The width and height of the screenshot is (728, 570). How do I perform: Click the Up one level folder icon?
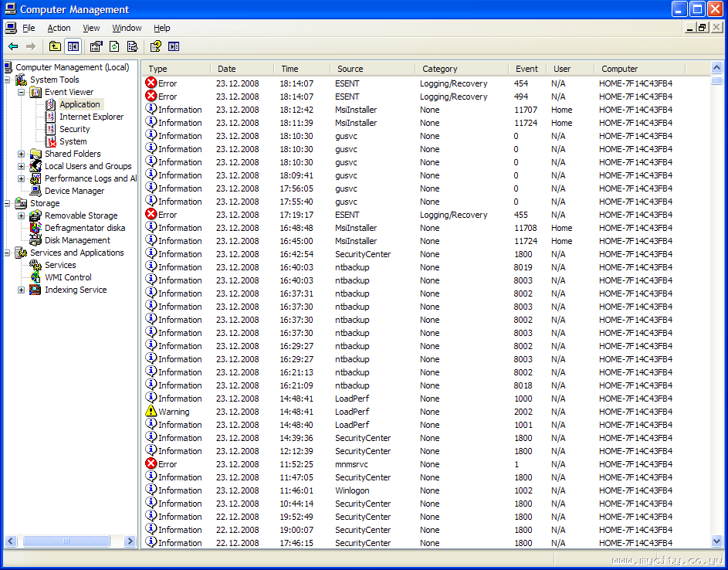point(55,46)
